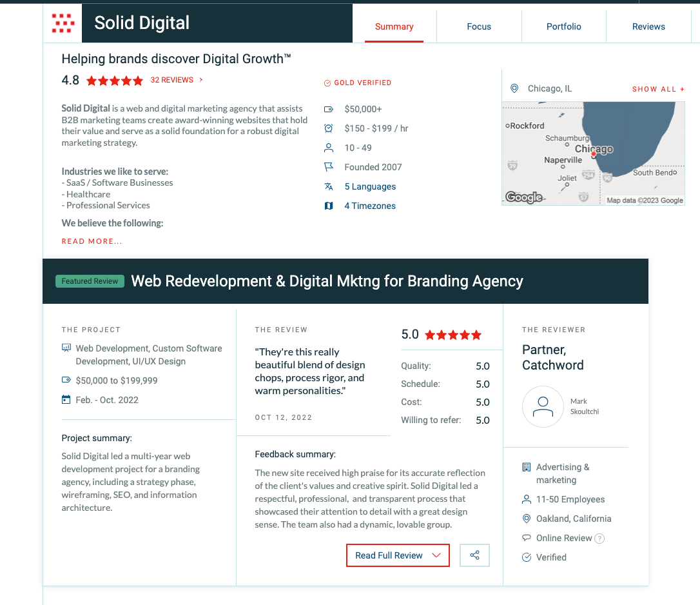
Task: Switch to the Focus tab
Action: (x=479, y=27)
